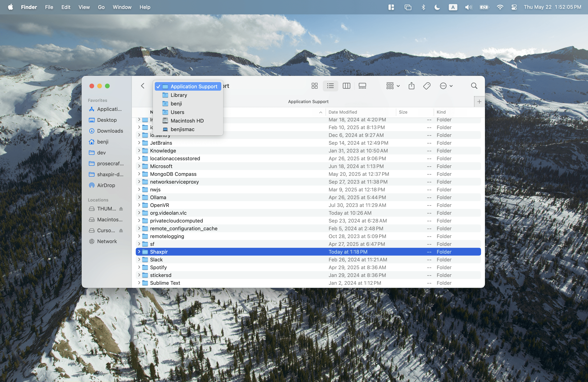
Task: Eject the THUM... volume in sidebar
Action: pos(121,209)
